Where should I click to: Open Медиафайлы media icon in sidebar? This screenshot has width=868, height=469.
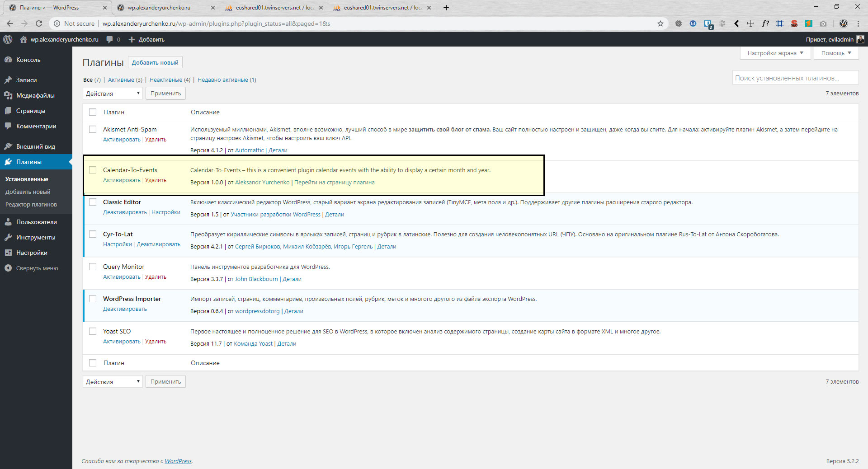point(8,95)
